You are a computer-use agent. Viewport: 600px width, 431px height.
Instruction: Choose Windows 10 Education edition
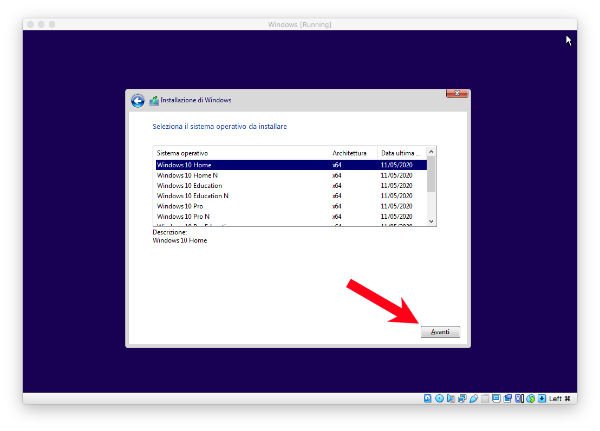pos(291,186)
